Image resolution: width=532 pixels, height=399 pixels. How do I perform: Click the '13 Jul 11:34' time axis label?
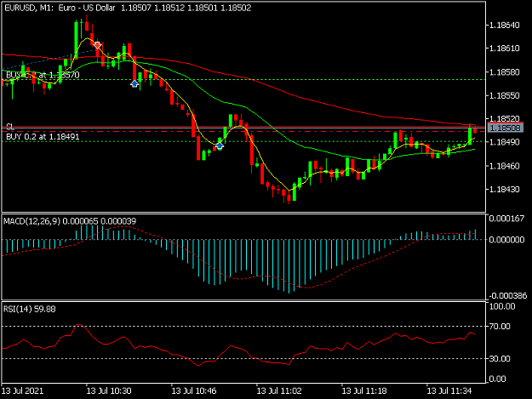(449, 390)
